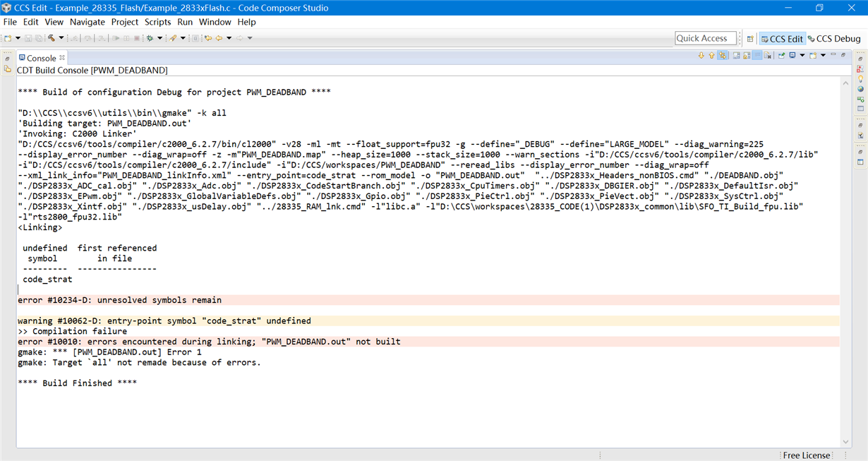Click the "**** Build Finished ****" line
This screenshot has height=461, width=868.
77,383
